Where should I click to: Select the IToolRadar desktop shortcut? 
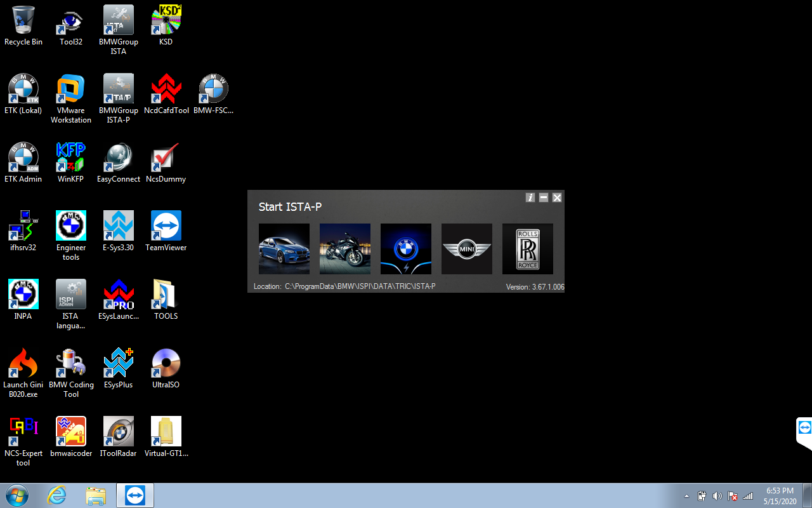pos(119,437)
